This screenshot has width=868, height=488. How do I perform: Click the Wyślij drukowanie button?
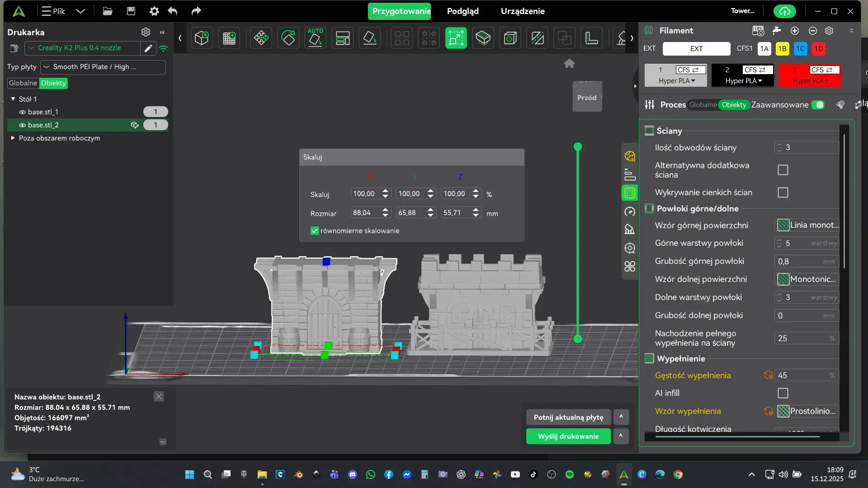click(x=568, y=436)
